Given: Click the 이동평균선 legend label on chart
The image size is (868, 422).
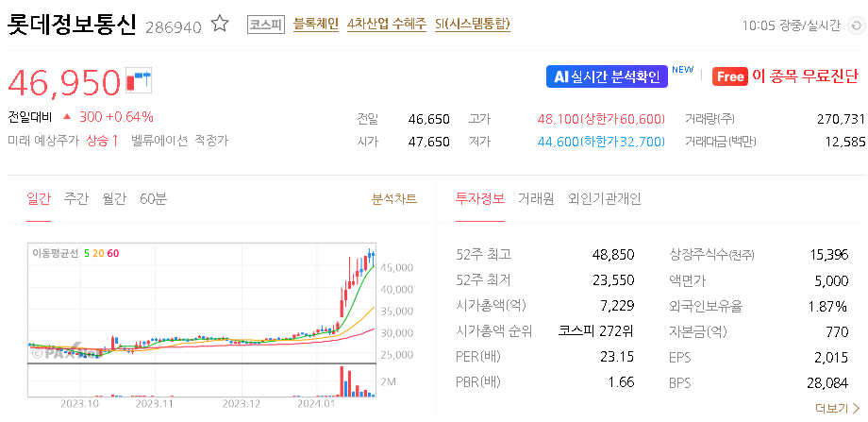Looking at the screenshot, I should pyautogui.click(x=56, y=254).
